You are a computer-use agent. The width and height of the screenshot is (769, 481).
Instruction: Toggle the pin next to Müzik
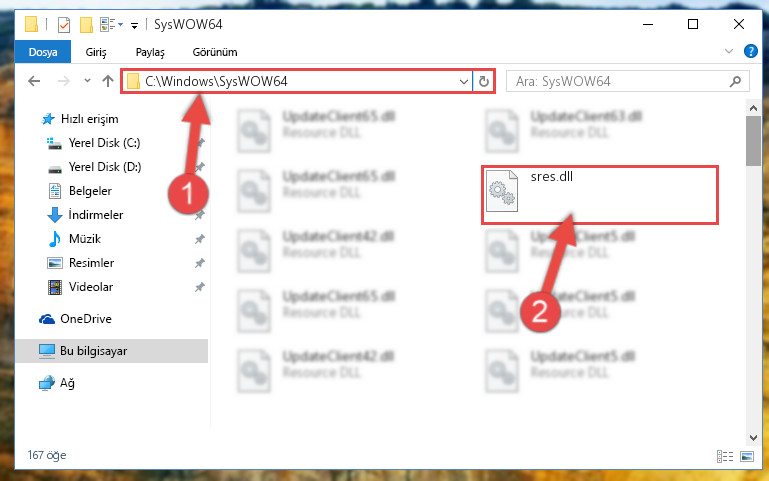tap(200, 239)
